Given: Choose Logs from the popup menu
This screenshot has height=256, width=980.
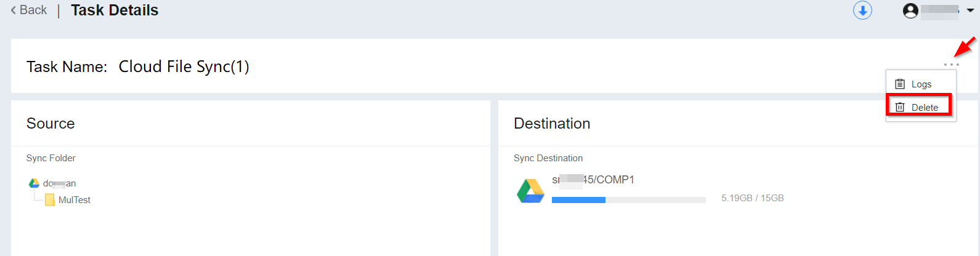Looking at the screenshot, I should pos(921,84).
